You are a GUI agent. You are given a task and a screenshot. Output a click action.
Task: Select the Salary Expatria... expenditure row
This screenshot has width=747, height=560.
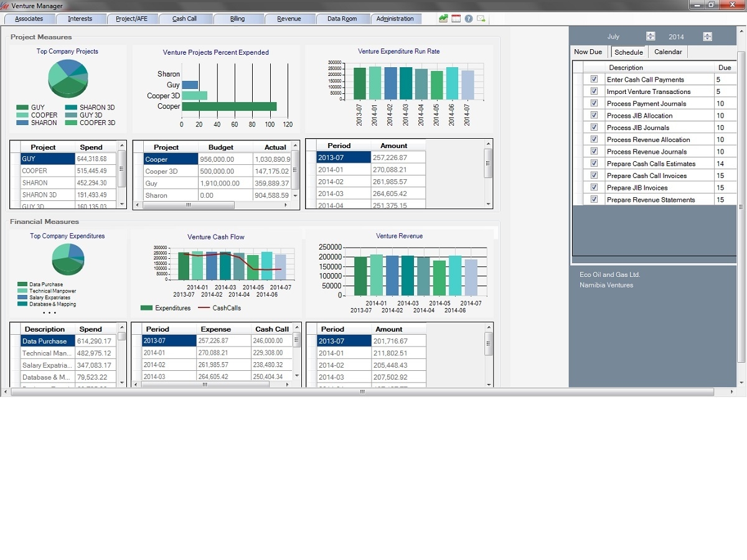tap(68, 365)
